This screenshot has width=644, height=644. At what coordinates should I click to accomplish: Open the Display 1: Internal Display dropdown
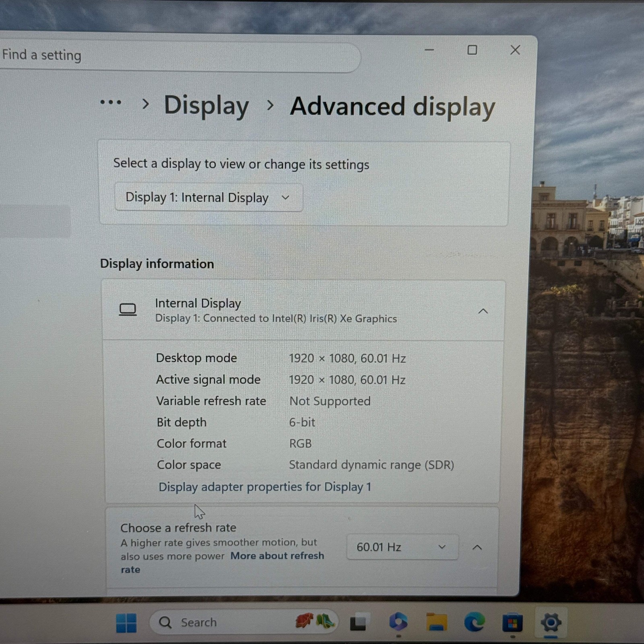208,197
